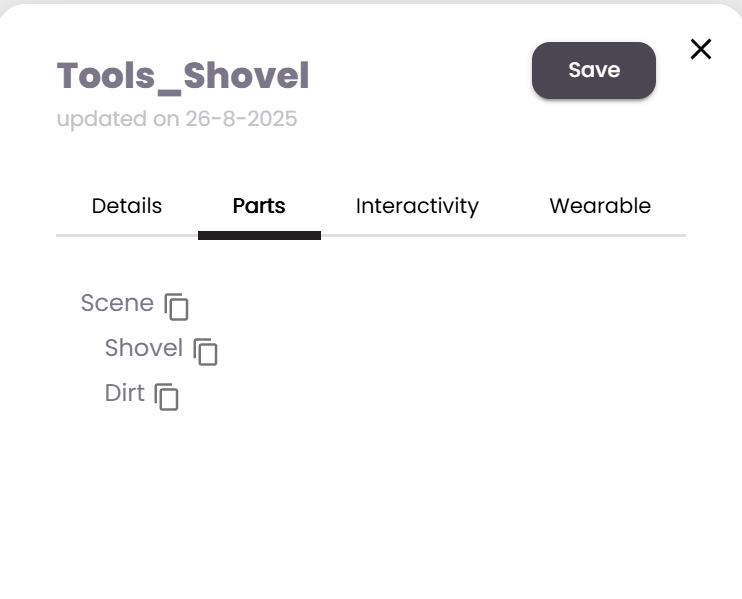Screen dimensions: 742x599
Task: Dismiss the dialog with the X icon
Action: [701, 49]
